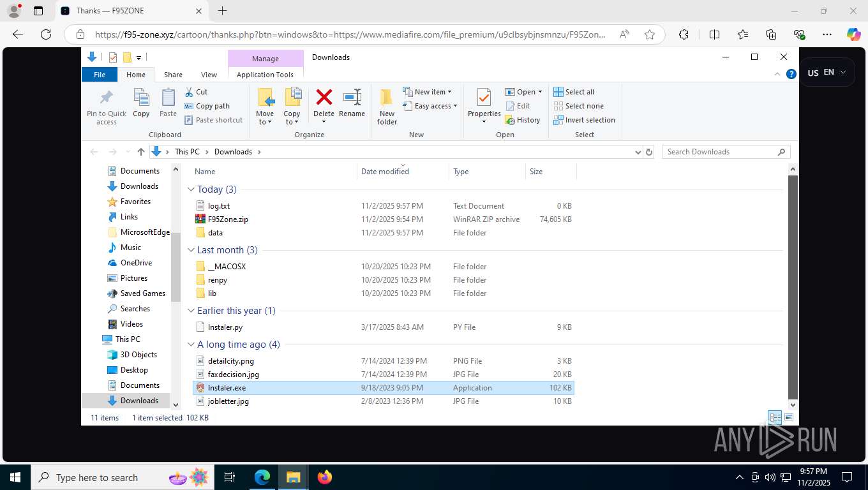Click Paste shortcut in ribbon
The width and height of the screenshot is (868, 490).
click(x=213, y=120)
